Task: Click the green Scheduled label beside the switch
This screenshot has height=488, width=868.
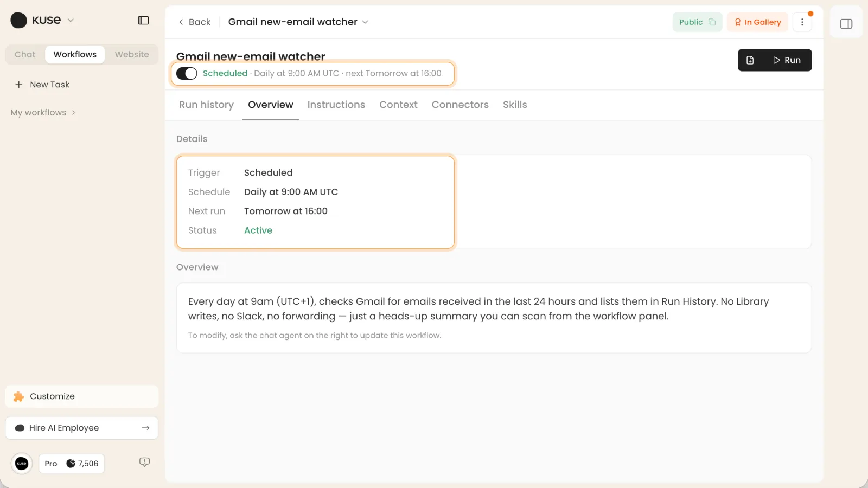Action: (225, 73)
